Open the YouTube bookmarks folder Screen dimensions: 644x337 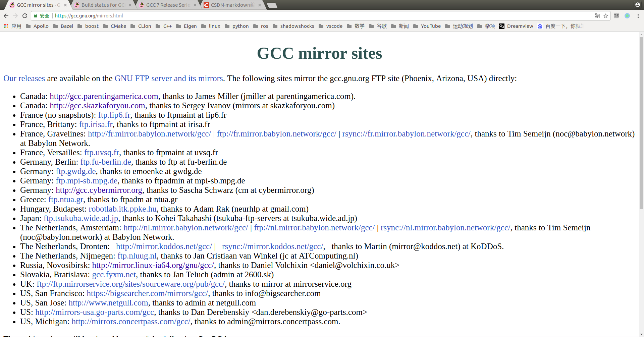pyautogui.click(x=431, y=26)
